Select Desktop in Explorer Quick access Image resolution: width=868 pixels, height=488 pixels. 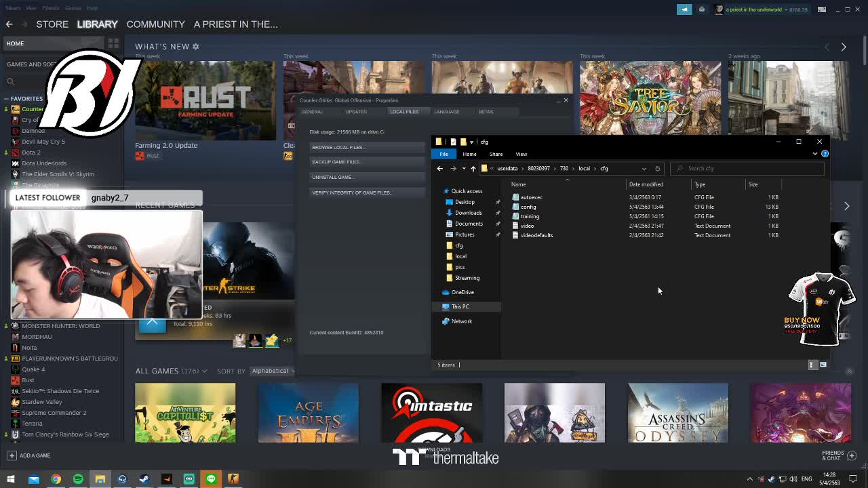(465, 202)
